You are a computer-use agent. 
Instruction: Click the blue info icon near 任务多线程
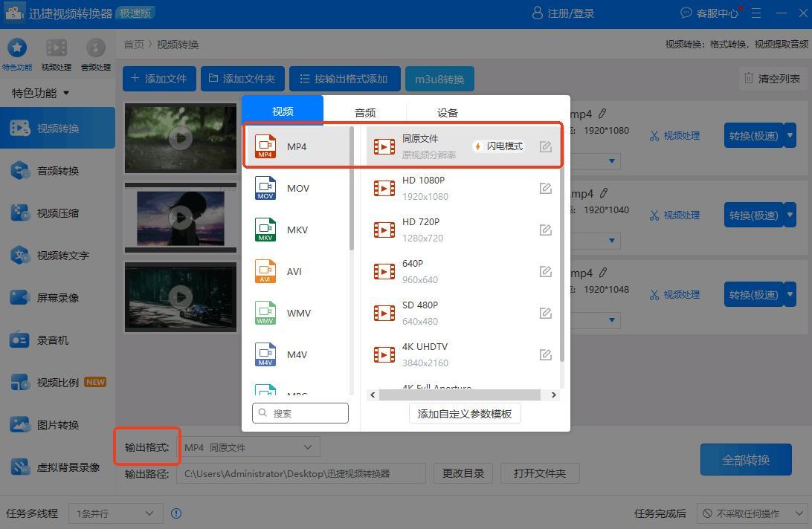click(176, 513)
